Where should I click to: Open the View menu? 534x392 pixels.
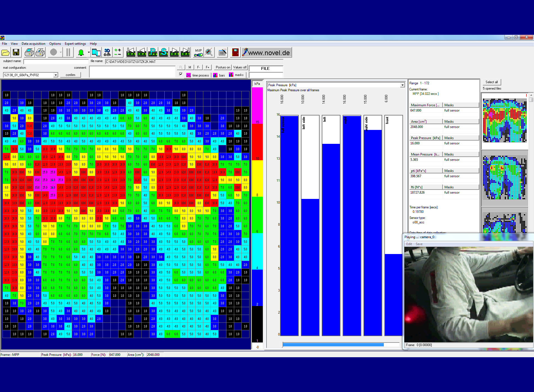click(14, 44)
